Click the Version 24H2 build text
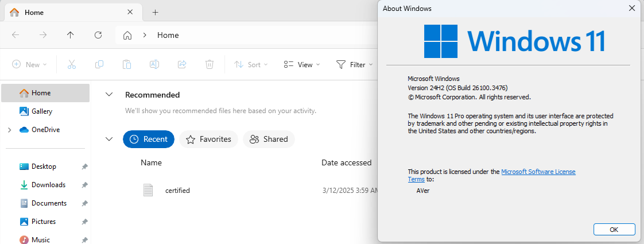644x244 pixels. [x=457, y=88]
